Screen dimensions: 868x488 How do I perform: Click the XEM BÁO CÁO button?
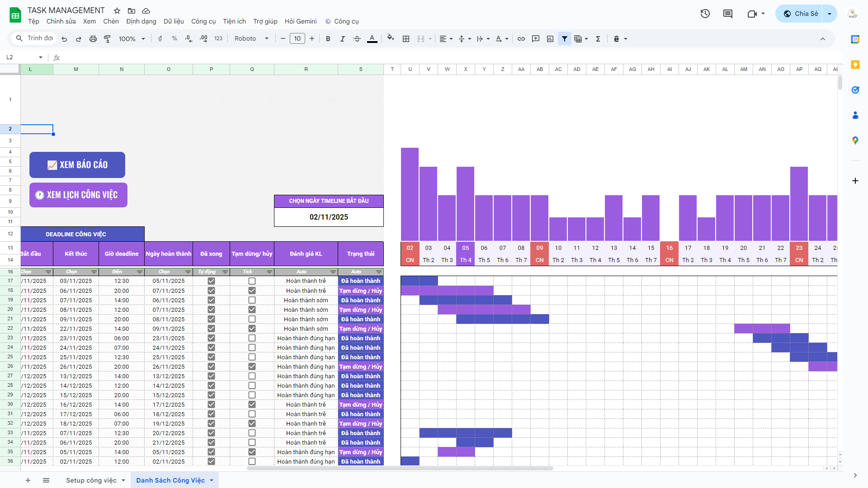77,165
